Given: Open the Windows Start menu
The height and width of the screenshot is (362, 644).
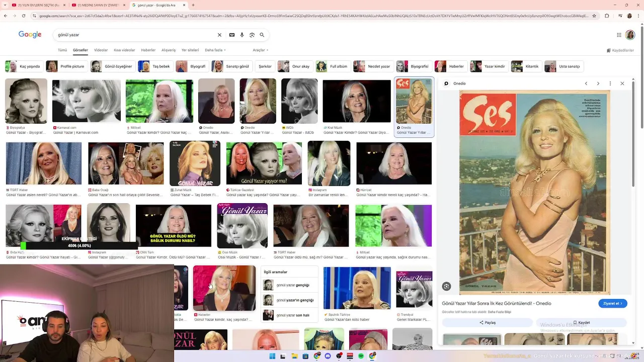Looking at the screenshot, I should [272, 356].
